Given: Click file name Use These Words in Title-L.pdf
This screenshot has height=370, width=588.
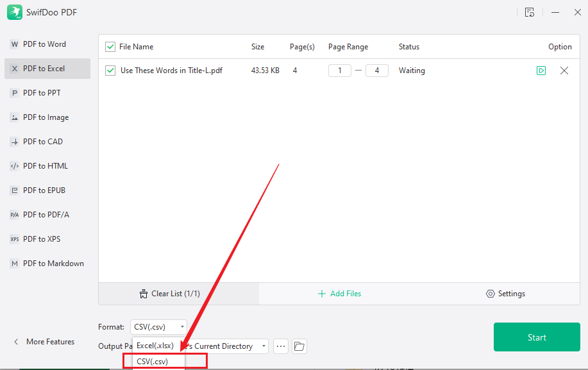Looking at the screenshot, I should pos(171,71).
